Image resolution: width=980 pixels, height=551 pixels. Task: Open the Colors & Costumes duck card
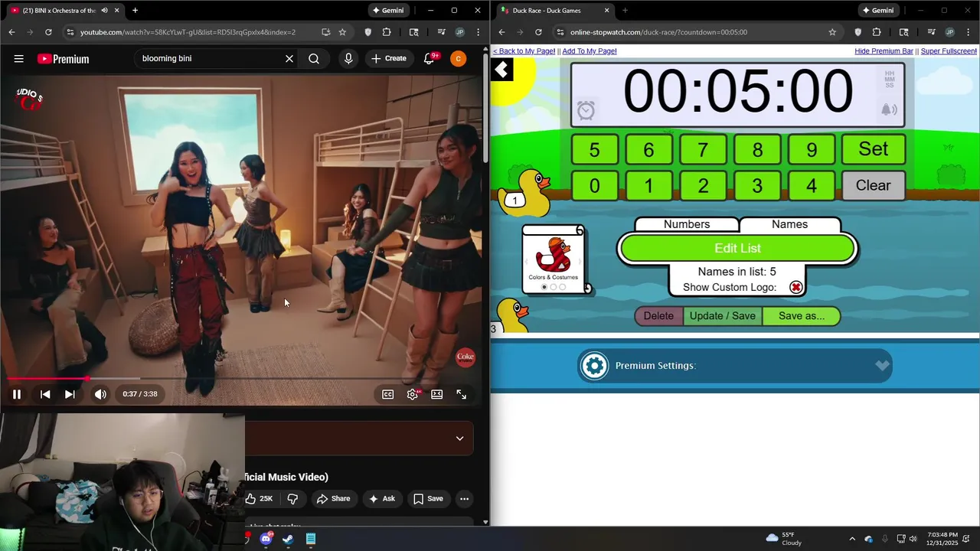(554, 260)
